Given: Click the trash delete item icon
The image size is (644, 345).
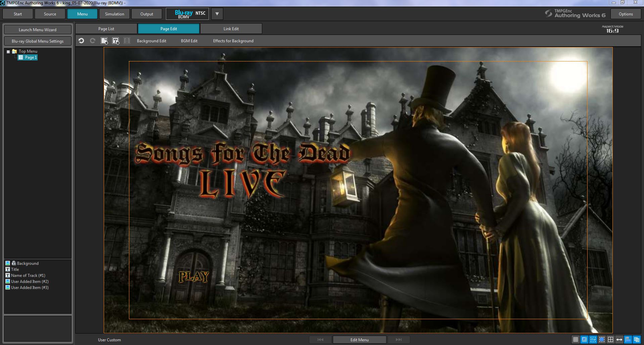Looking at the screenshot, I should click(127, 41).
